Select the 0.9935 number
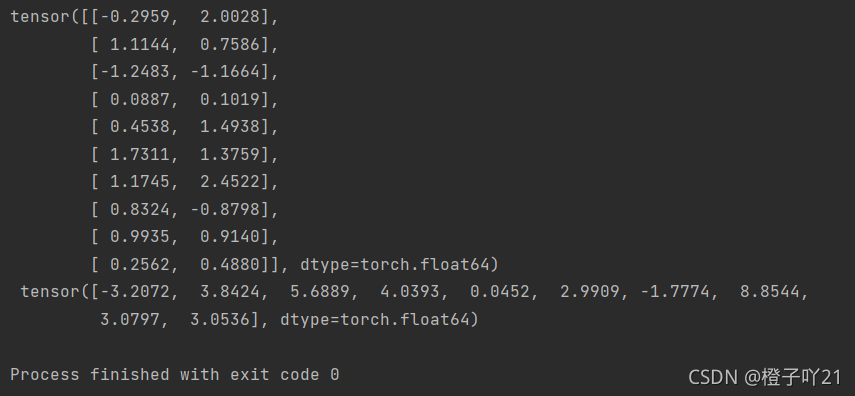This screenshot has width=855, height=396. click(x=140, y=237)
